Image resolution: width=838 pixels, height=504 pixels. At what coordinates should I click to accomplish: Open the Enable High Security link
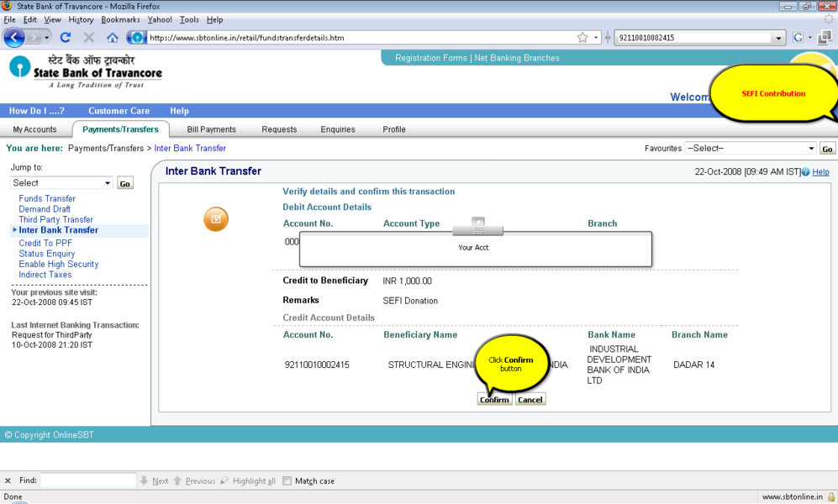click(x=59, y=265)
